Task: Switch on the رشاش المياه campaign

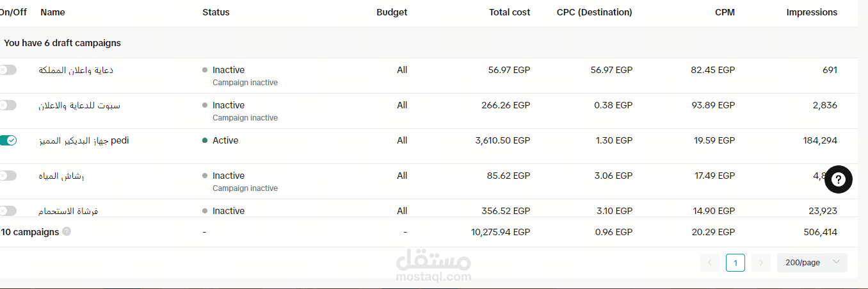Action: point(8,176)
